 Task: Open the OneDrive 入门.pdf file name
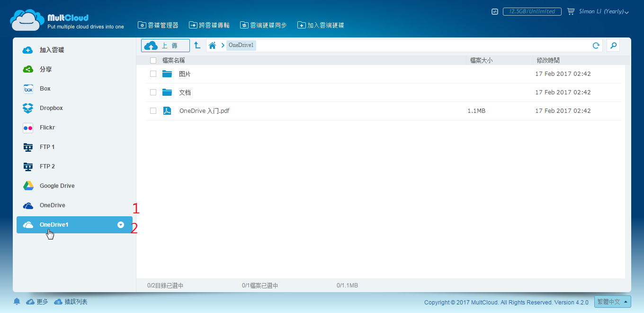(x=205, y=111)
